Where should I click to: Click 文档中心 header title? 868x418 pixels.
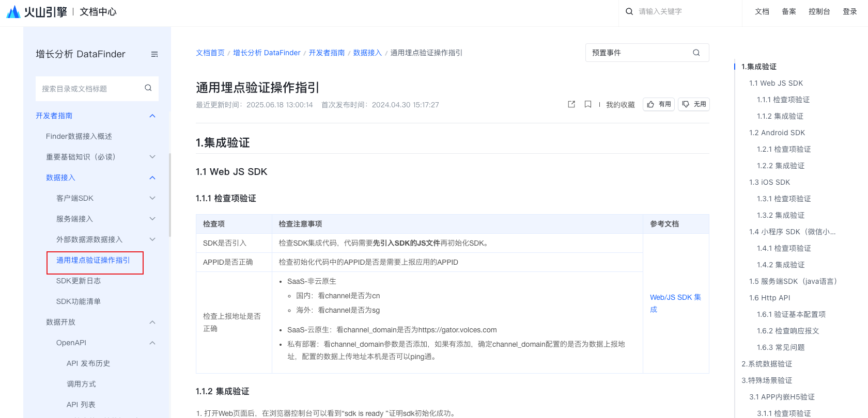[98, 11]
